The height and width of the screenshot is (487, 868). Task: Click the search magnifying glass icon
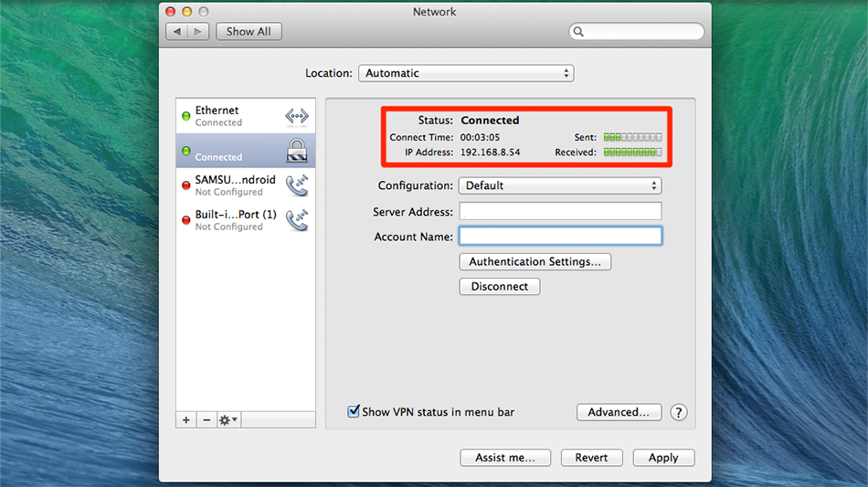(x=578, y=32)
